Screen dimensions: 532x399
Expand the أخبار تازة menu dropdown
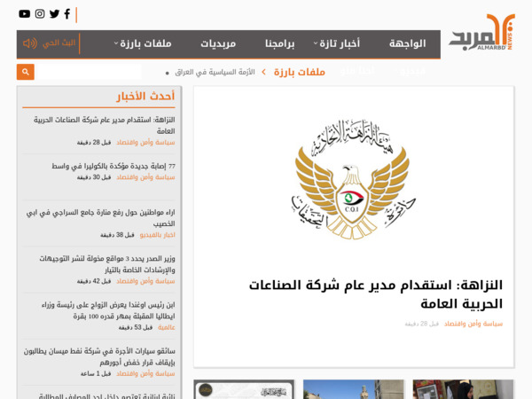(336, 43)
